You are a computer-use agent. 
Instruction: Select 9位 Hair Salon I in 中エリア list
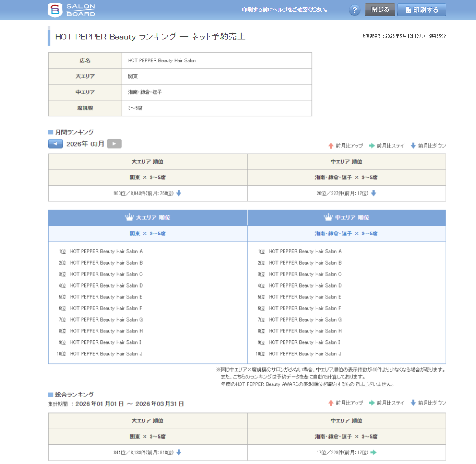pyautogui.click(x=299, y=342)
